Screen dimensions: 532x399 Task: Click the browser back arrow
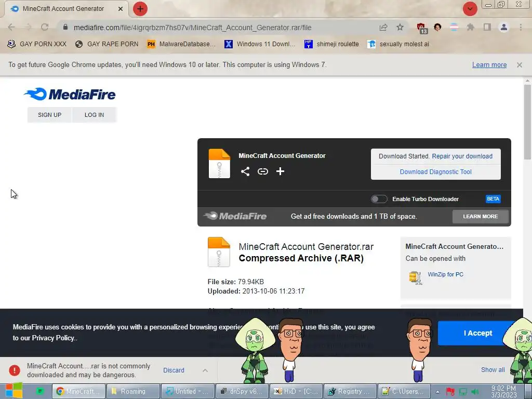click(x=11, y=27)
